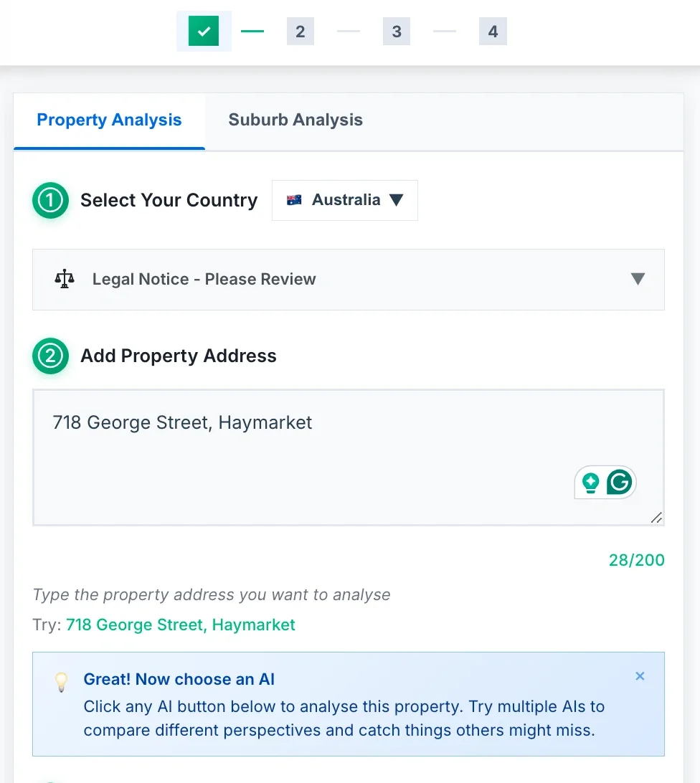This screenshot has width=700, height=783.
Task: Open the Suburb Analysis tab
Action: [295, 120]
